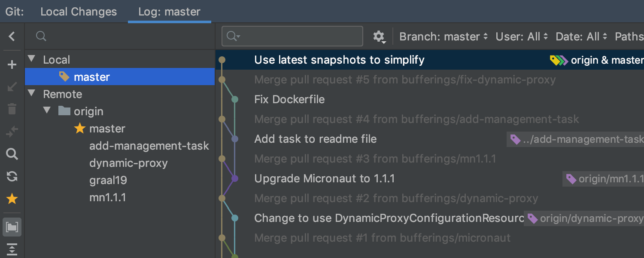Viewport: 644px width, 258px height.
Task: Switch to the Local Changes tab
Action: pos(79,12)
